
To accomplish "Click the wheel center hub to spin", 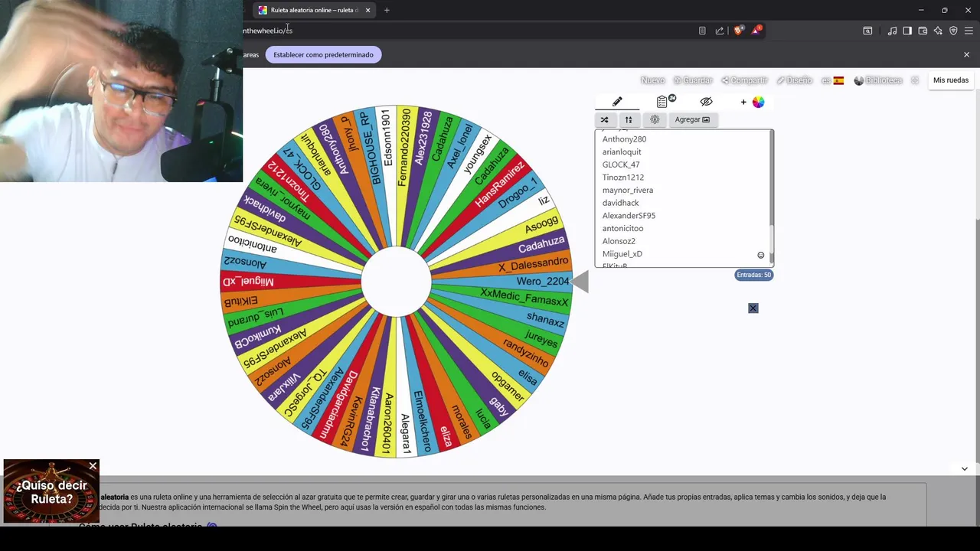I will pos(396,282).
